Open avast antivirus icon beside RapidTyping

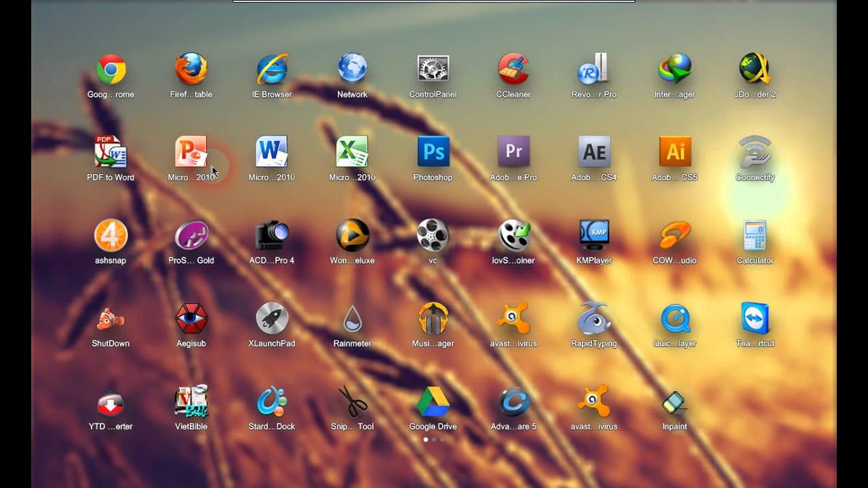[513, 318]
